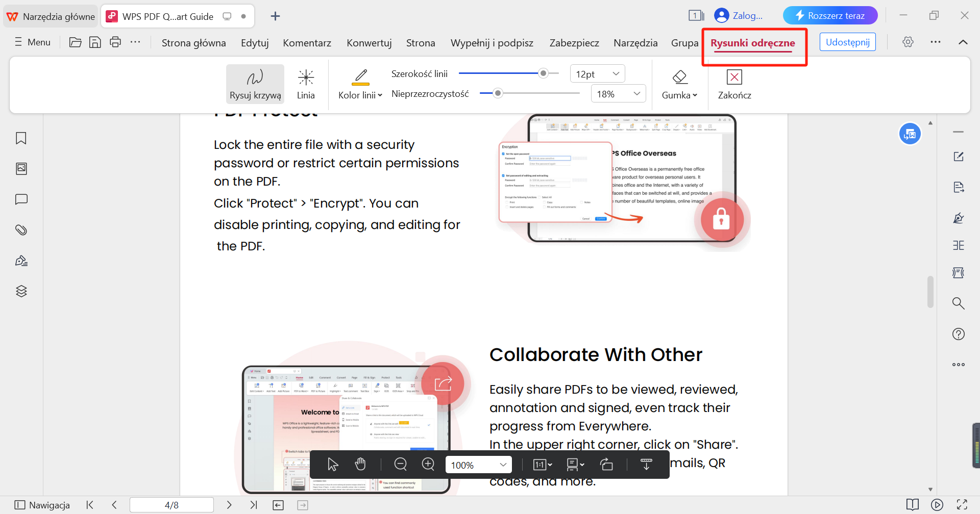Open the Menu hamburger button
This screenshot has height=514, width=980.
[x=33, y=42]
